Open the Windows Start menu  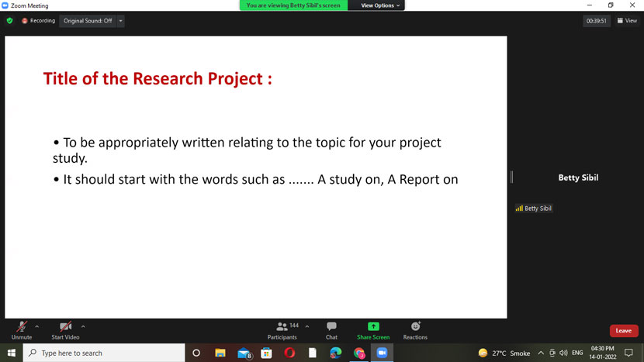coord(12,353)
